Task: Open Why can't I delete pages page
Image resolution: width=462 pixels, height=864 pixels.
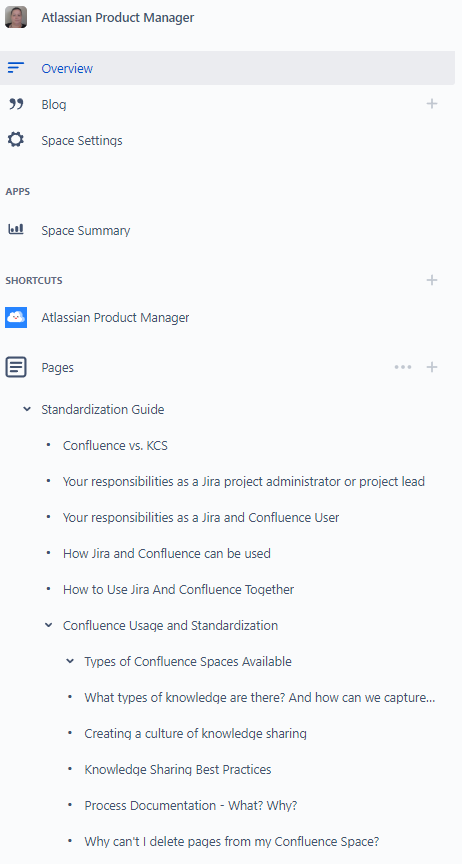Action: [x=232, y=841]
